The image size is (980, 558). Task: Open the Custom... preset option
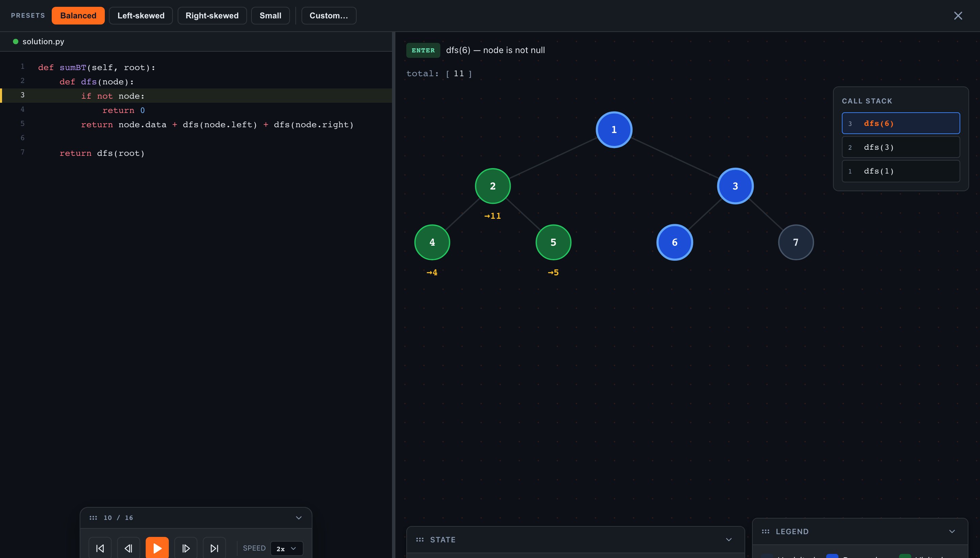tap(329, 15)
